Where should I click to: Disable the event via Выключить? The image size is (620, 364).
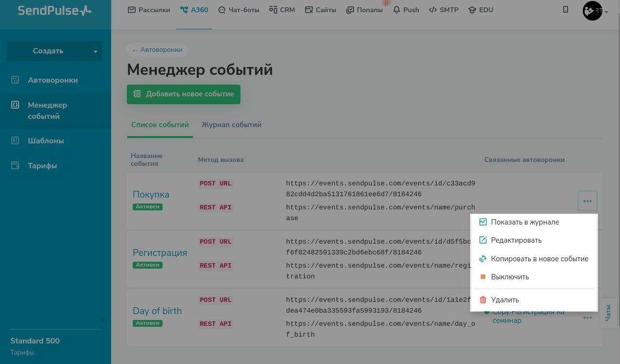510,277
